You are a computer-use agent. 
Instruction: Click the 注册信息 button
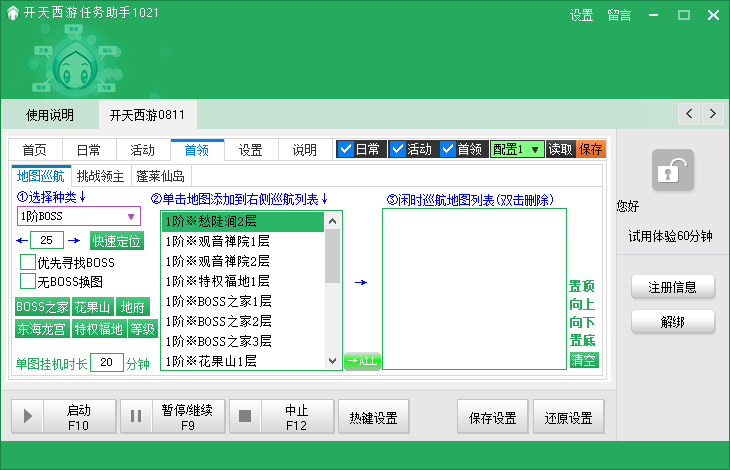coord(673,287)
